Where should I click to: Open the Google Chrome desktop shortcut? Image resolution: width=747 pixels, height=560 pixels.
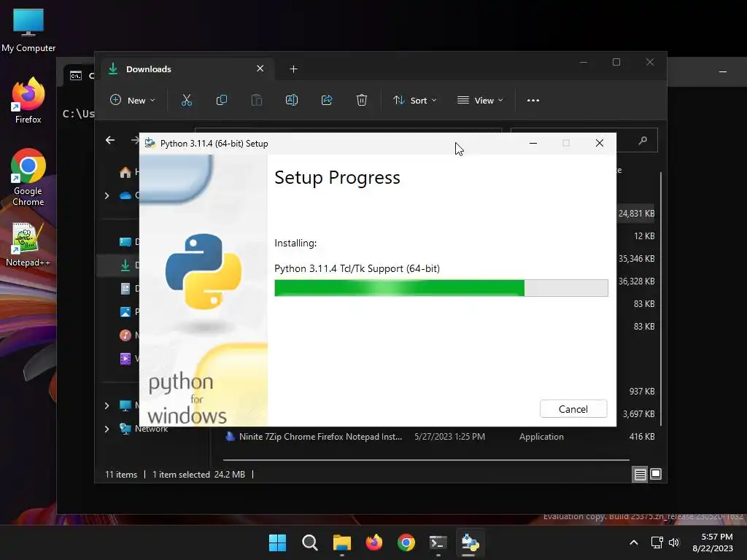pos(28,177)
